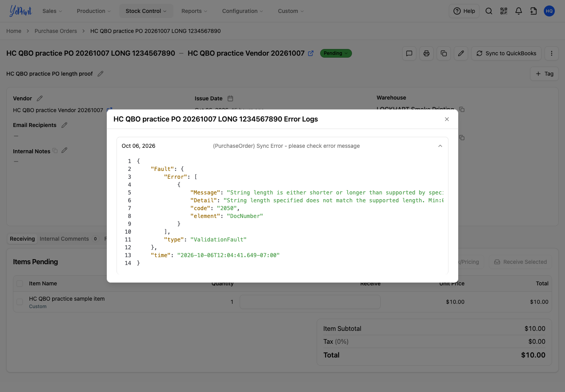The height and width of the screenshot is (392, 565).
Task: Click the Receive quantity input field
Action: click(x=310, y=302)
